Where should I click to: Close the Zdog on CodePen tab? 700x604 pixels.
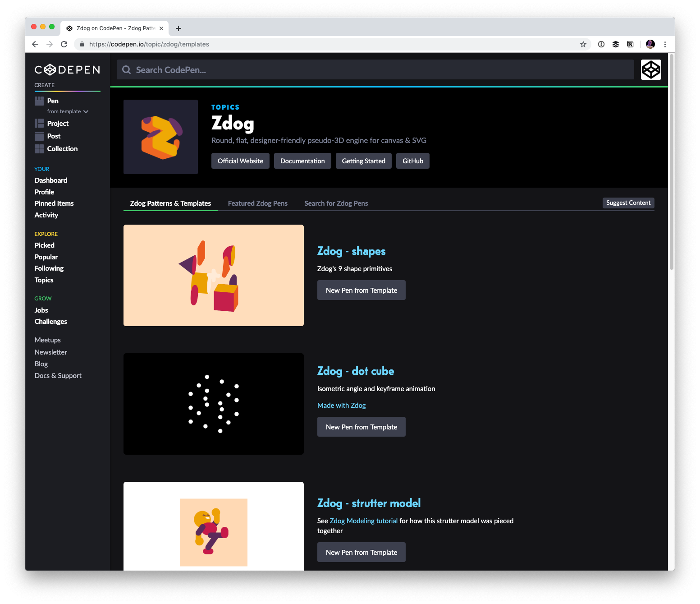point(161,28)
